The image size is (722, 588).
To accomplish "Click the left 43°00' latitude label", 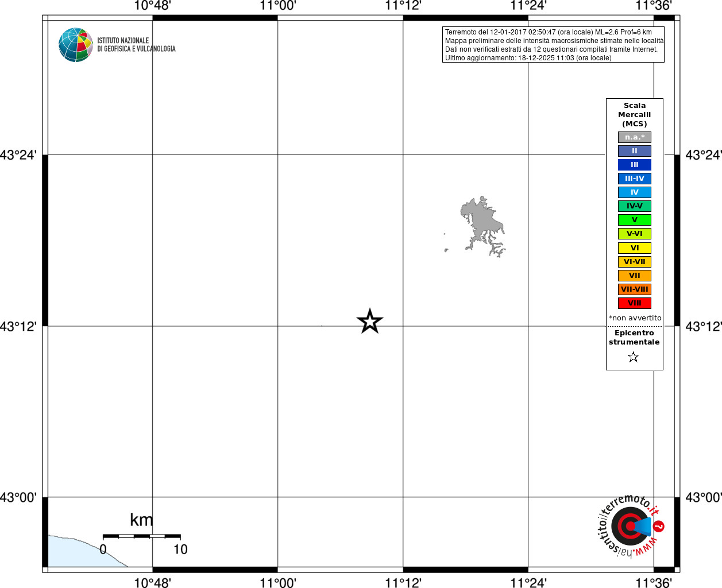I will 18,497.
